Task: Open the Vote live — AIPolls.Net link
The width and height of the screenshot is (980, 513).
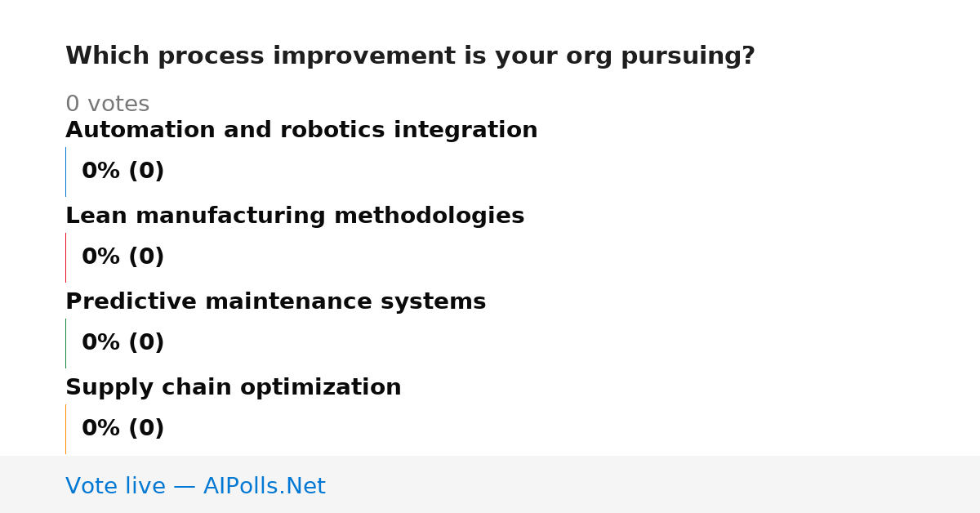Action: (195, 486)
